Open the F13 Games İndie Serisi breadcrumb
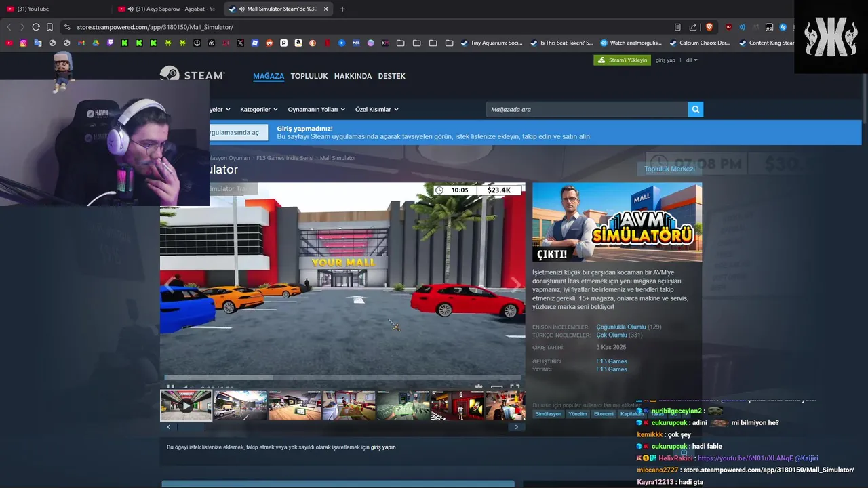The height and width of the screenshot is (488, 868). pos(285,158)
